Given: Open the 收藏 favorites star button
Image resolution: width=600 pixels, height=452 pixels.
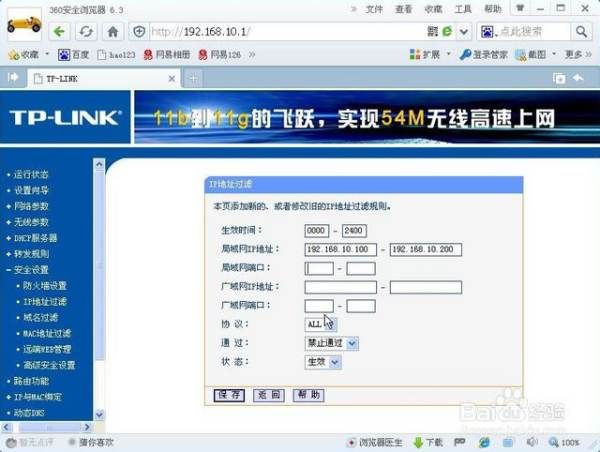Looking at the screenshot, I should pos(24,55).
